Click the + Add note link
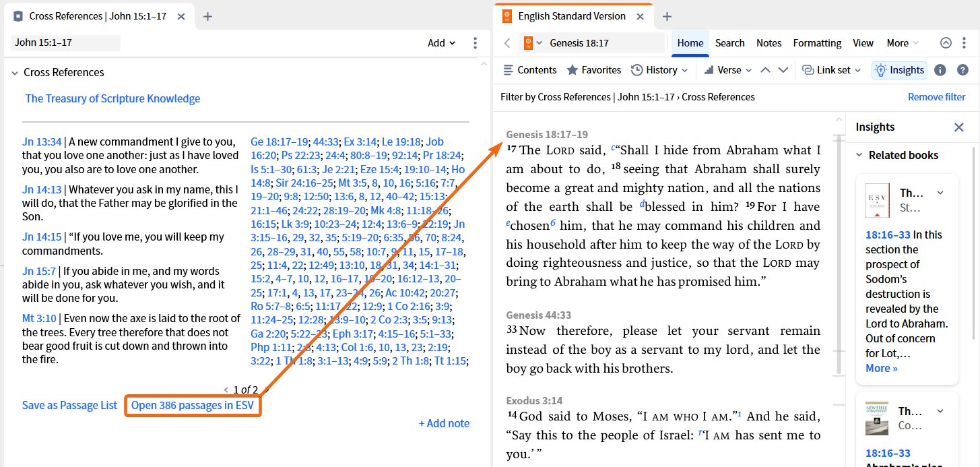 tap(444, 423)
